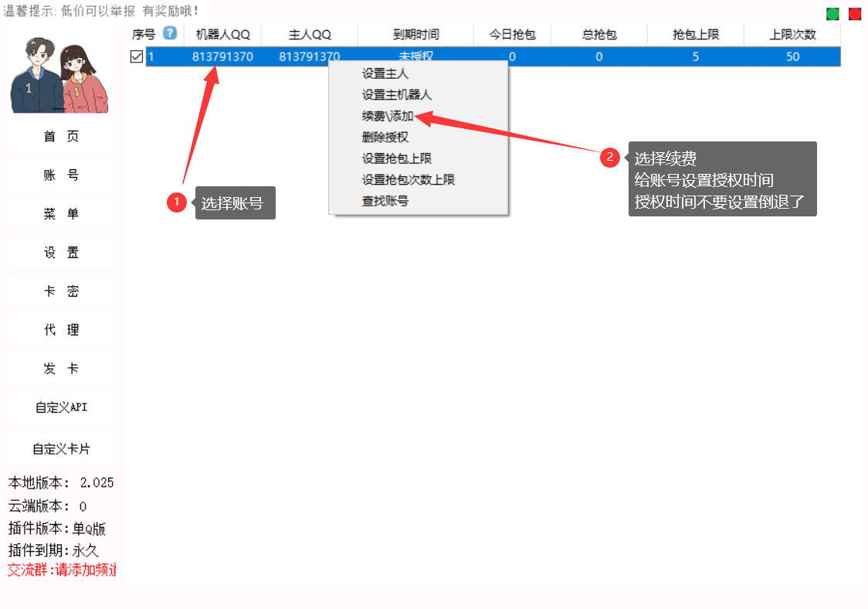868x609 pixels.
Task: Click 查找账号 in the context menu
Action: click(x=385, y=200)
